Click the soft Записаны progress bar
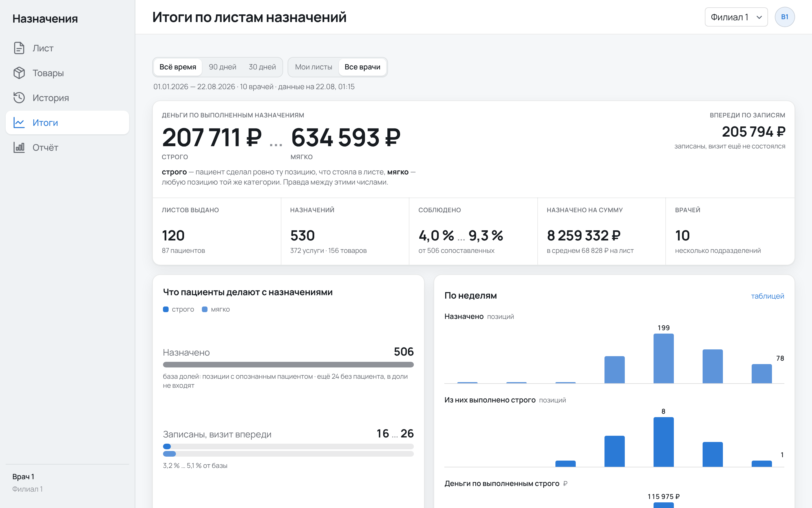The width and height of the screenshot is (812, 508). coord(288,454)
